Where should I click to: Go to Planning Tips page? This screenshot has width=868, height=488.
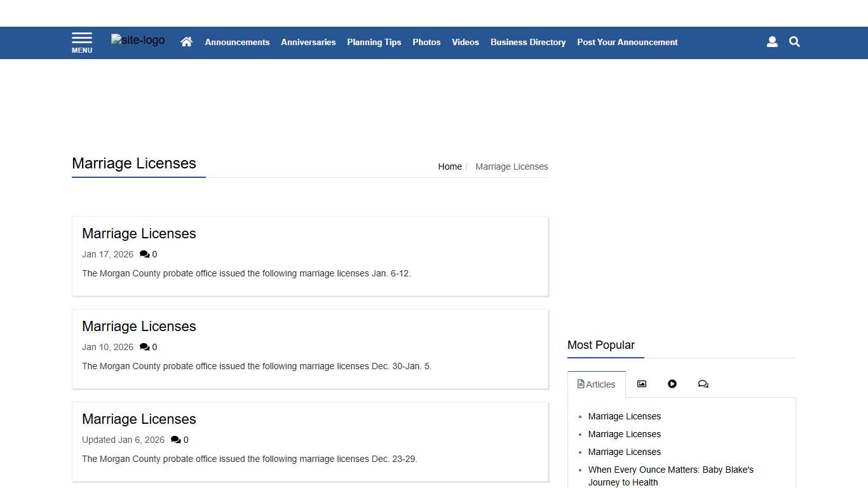pos(374,42)
